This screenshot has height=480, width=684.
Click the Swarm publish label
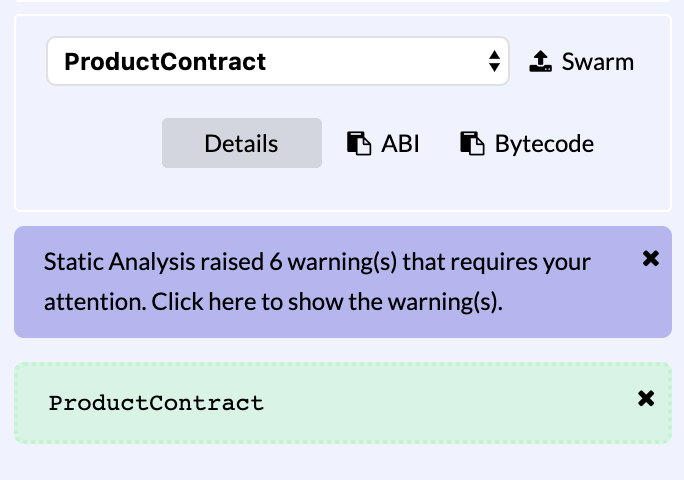(x=598, y=62)
